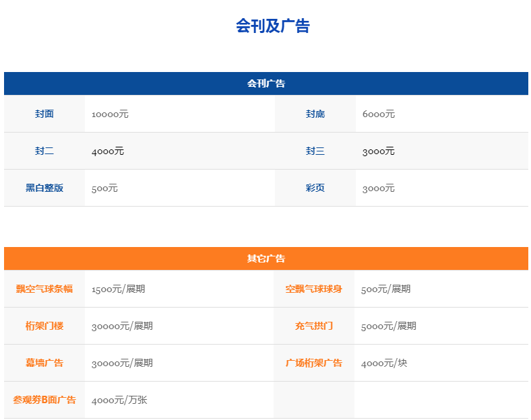
Task: Click the 封二 row label
Action: point(44,151)
